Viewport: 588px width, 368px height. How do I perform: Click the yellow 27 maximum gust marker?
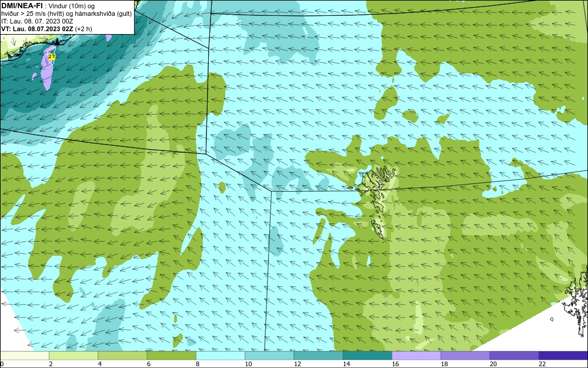[x=52, y=56]
